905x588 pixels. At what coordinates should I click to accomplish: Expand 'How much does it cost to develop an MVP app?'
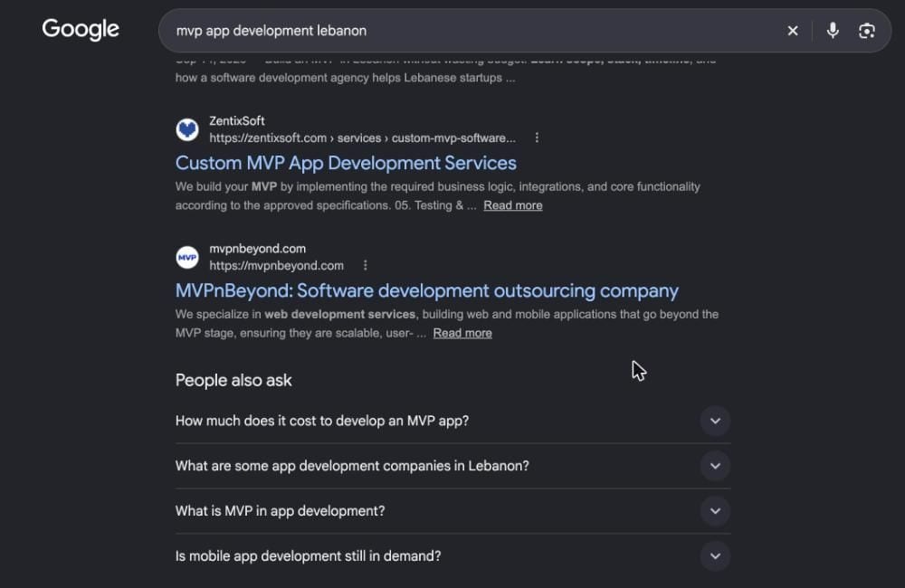click(x=452, y=421)
